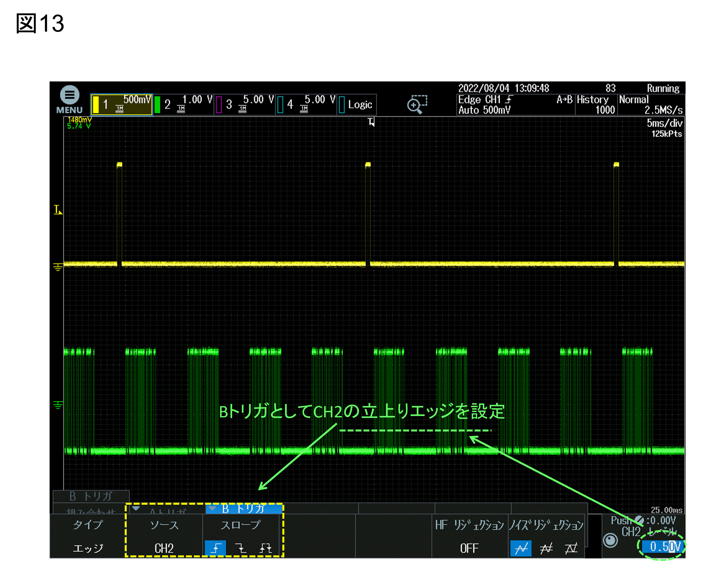Click the 25.00ms time readout
The image size is (728, 561).
(666, 510)
